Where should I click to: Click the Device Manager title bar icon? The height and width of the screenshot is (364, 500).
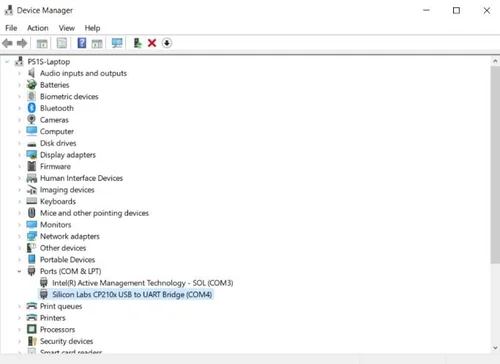9,10
